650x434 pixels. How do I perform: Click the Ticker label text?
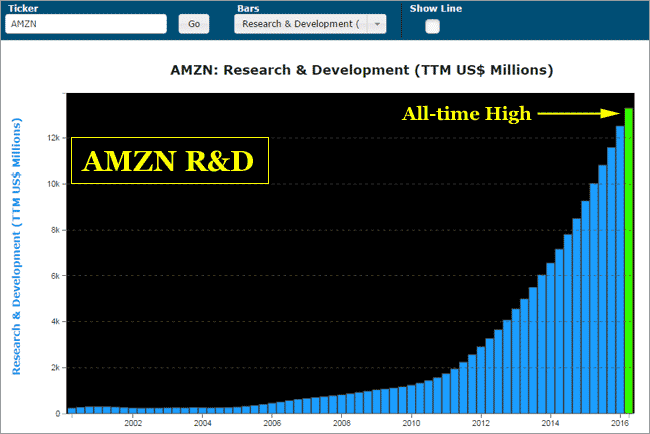tap(23, 8)
